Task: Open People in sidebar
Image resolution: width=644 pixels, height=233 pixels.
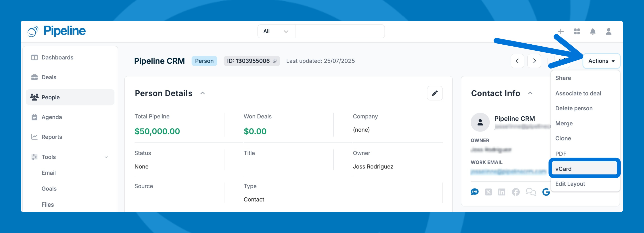Action: (70, 97)
